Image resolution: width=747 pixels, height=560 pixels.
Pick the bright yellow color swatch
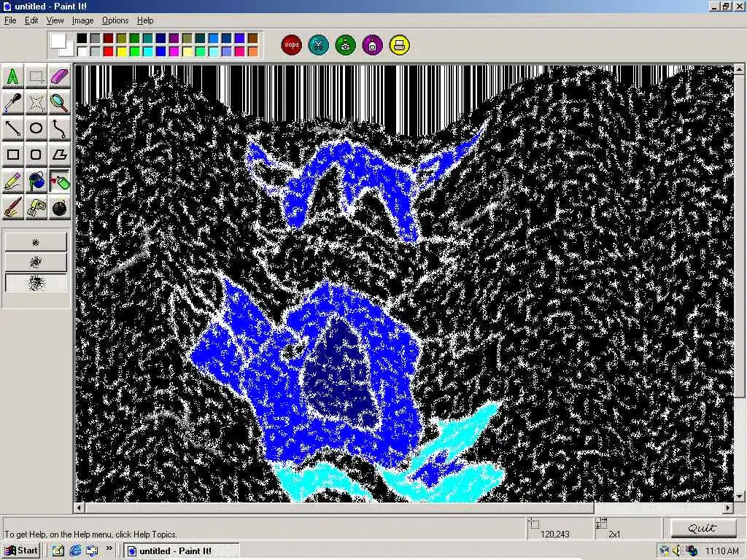pos(122,51)
